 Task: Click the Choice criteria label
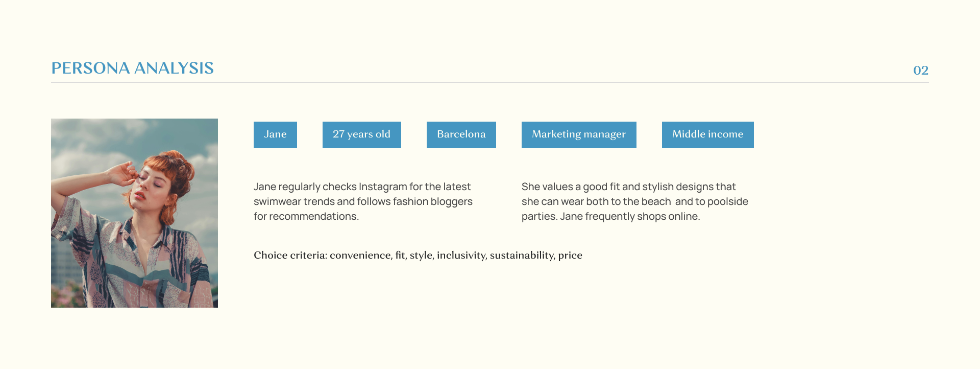coord(290,255)
